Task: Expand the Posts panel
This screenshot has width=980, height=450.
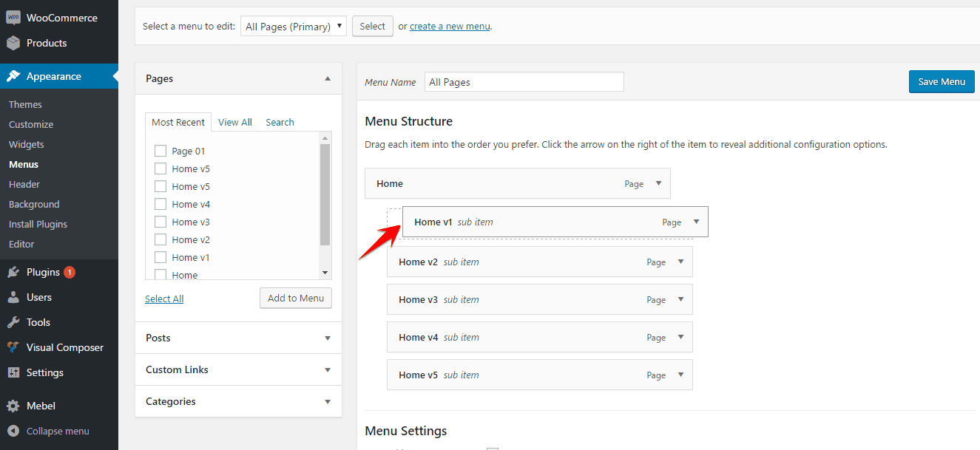Action: pyautogui.click(x=326, y=338)
